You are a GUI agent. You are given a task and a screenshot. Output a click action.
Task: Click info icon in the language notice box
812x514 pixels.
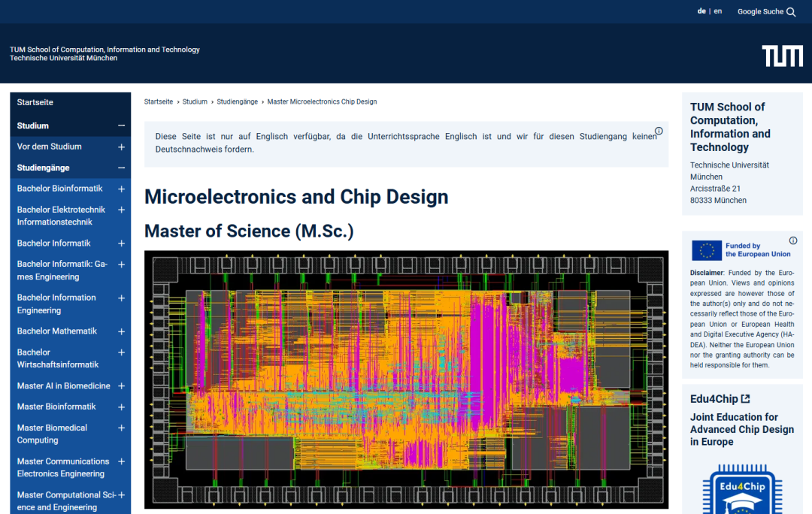(x=659, y=132)
